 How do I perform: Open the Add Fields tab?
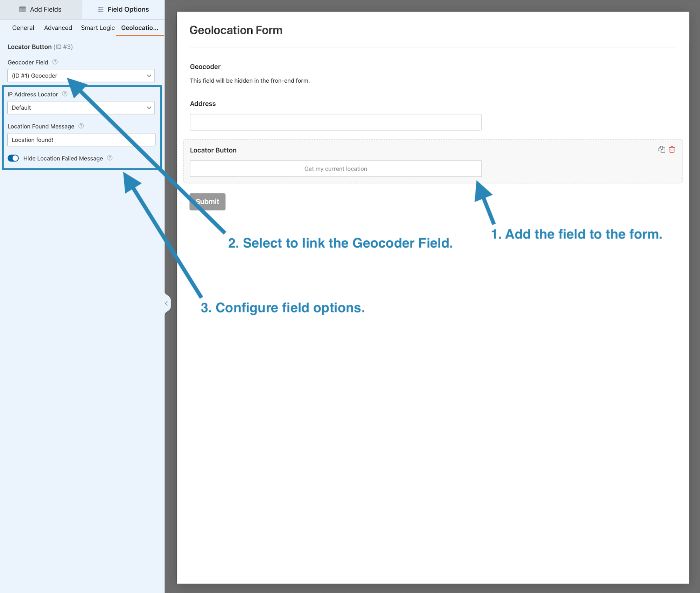point(41,9)
